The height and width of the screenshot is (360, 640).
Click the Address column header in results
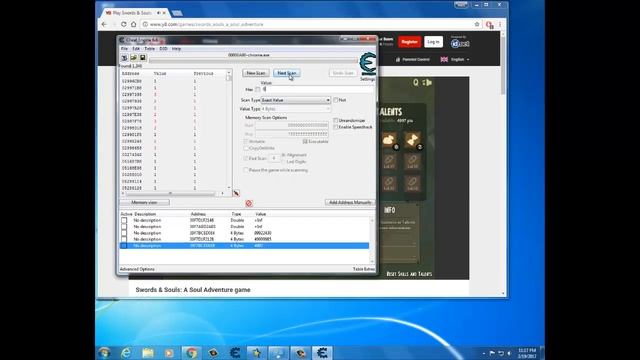tap(131, 73)
